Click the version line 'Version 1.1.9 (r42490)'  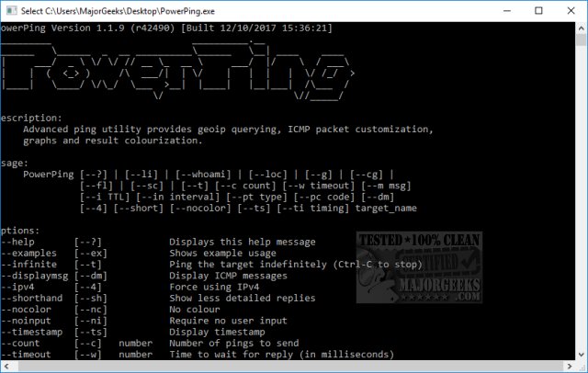[113, 28]
